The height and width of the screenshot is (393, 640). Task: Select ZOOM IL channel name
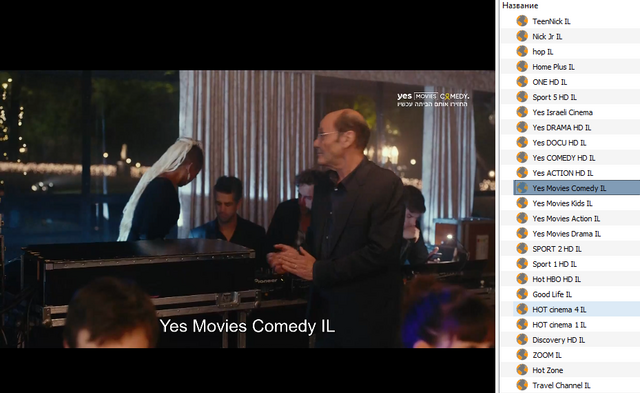tap(547, 355)
